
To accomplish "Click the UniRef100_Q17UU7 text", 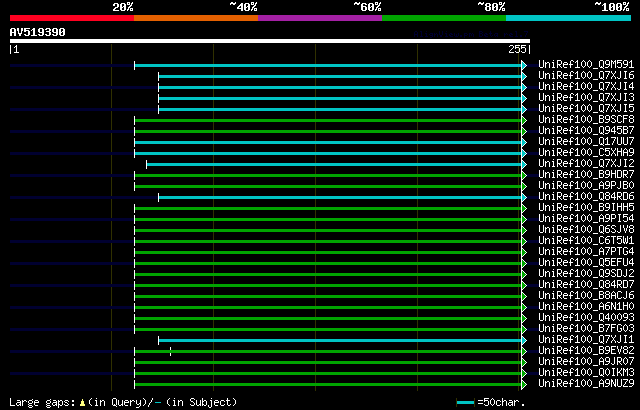I will point(586,142).
